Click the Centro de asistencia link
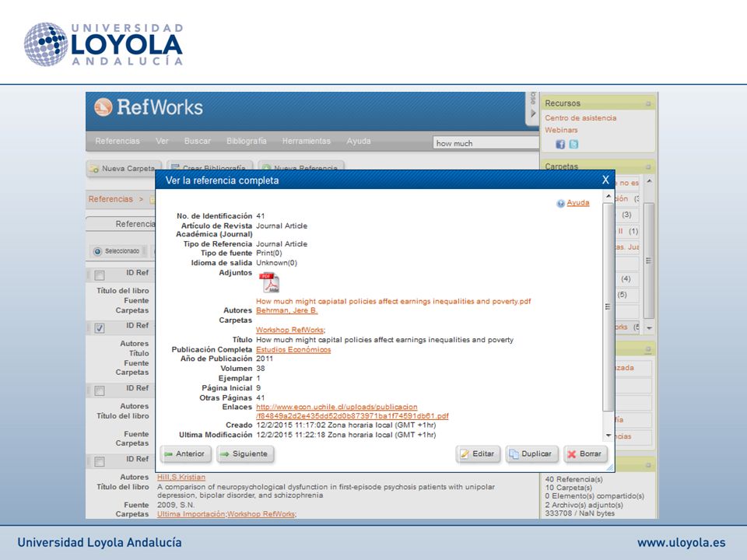This screenshot has height=560, width=747. coord(580,118)
